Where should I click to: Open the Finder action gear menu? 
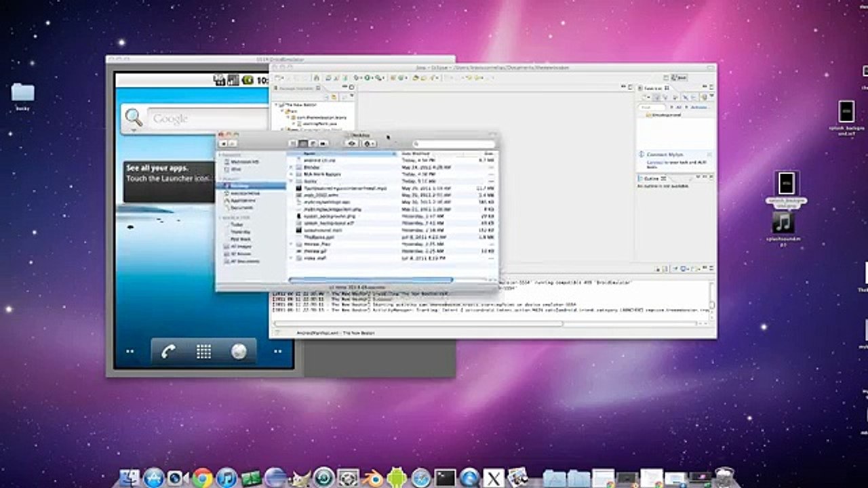(368, 144)
